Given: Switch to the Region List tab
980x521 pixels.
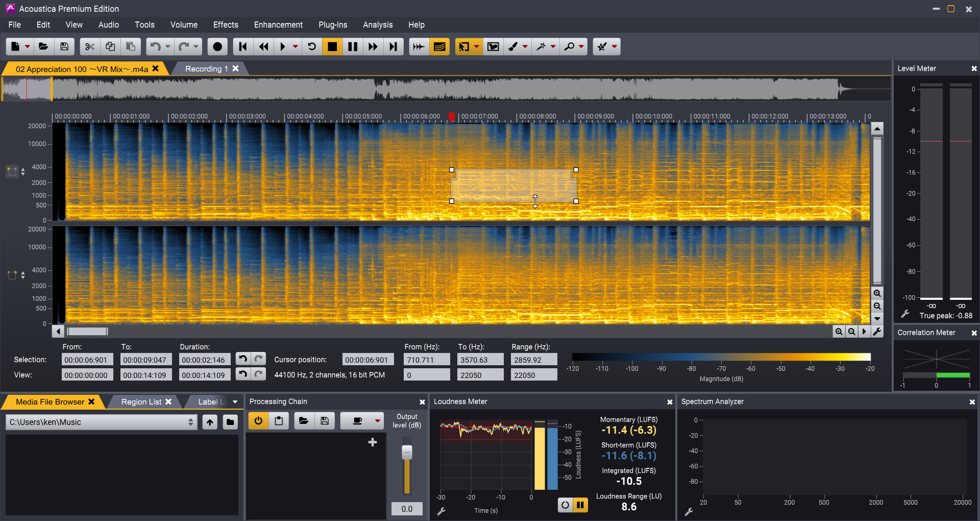Looking at the screenshot, I should tap(141, 402).
